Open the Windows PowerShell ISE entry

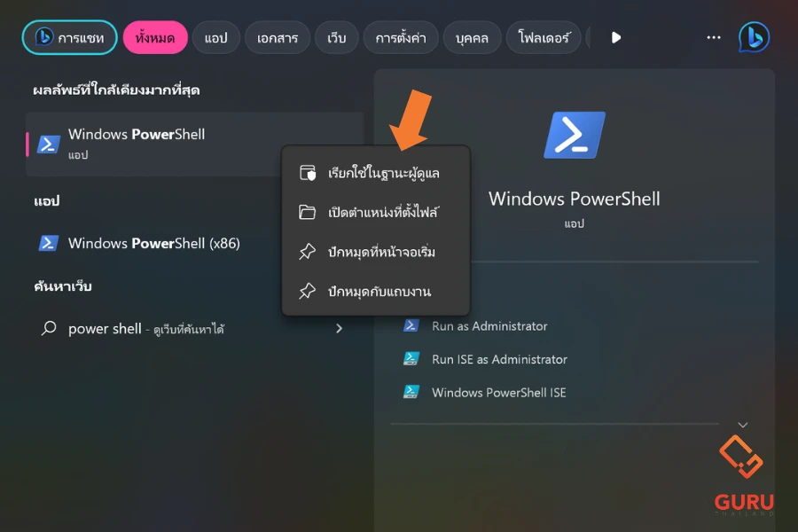pos(498,392)
